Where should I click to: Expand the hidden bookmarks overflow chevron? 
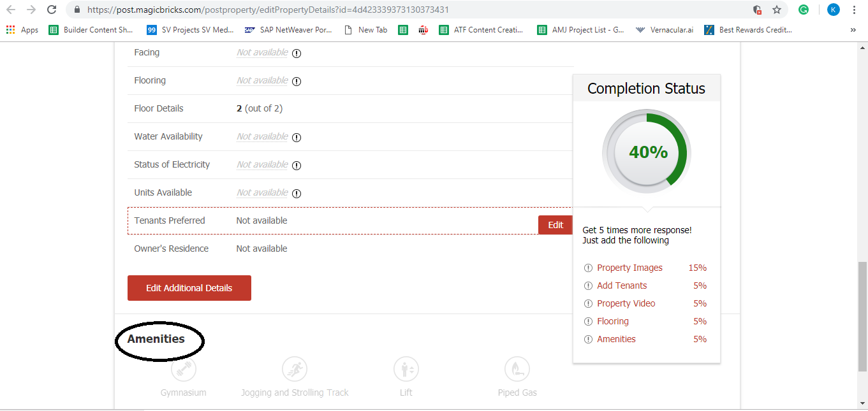[853, 30]
